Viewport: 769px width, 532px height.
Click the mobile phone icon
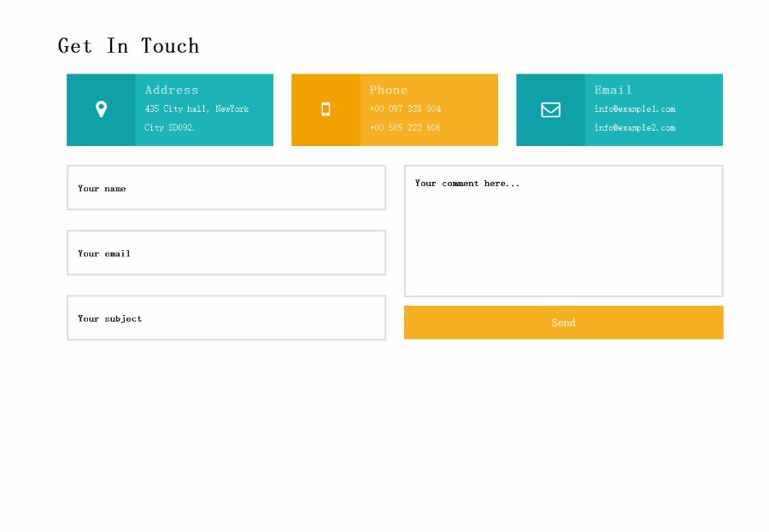(326, 109)
